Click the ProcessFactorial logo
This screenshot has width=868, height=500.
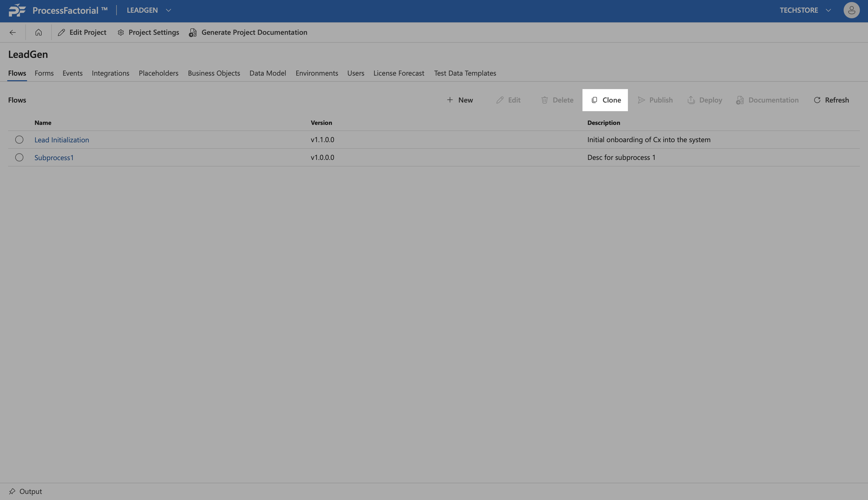[x=17, y=10]
